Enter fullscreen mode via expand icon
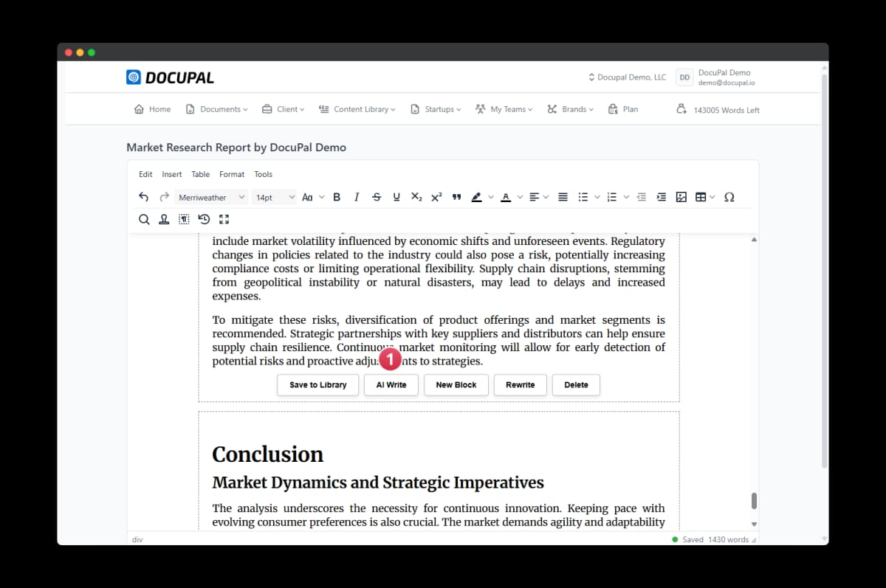The width and height of the screenshot is (886, 588). tap(224, 219)
